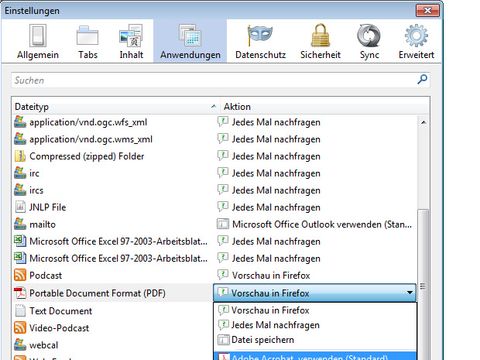Select the Podcast file type row
The height and width of the screenshot is (360, 480).
click(215, 276)
